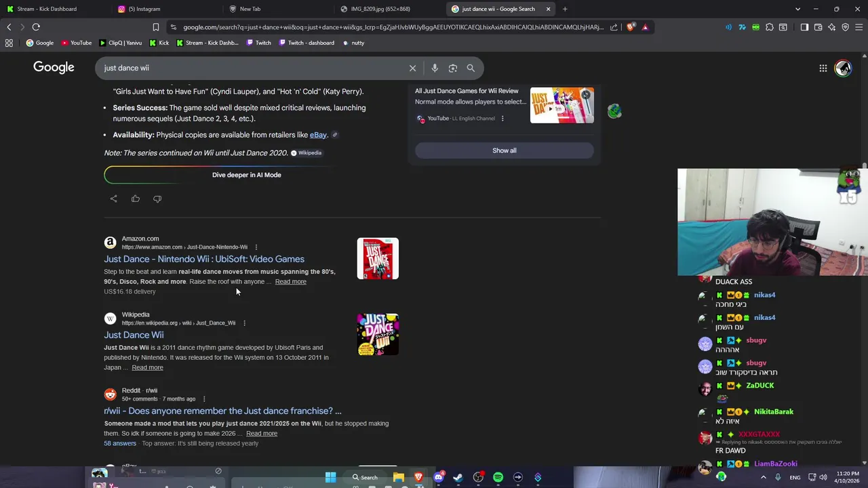Open Leo AI sparkle icon

(831, 27)
